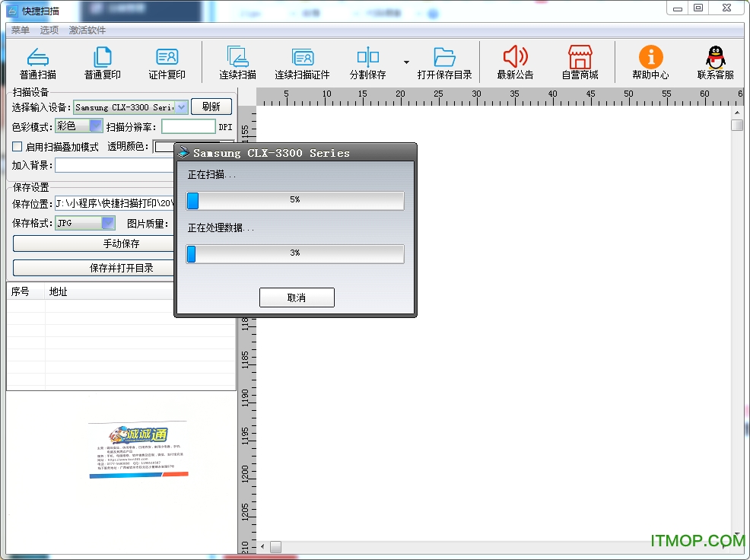
Task: Open the 证件复印 ID copy tool
Action: 167,57
